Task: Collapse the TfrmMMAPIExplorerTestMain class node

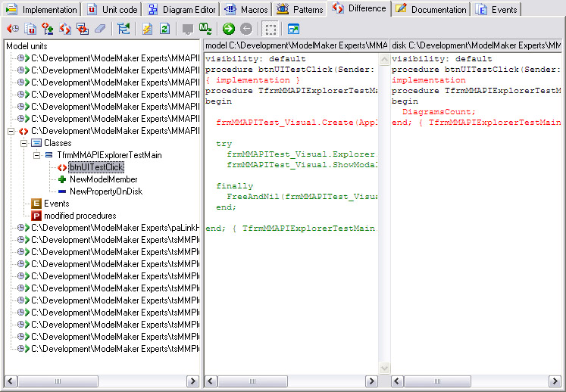Action: click(x=36, y=155)
